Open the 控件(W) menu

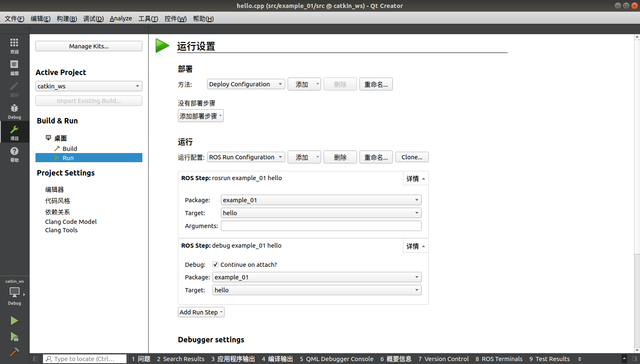[175, 18]
